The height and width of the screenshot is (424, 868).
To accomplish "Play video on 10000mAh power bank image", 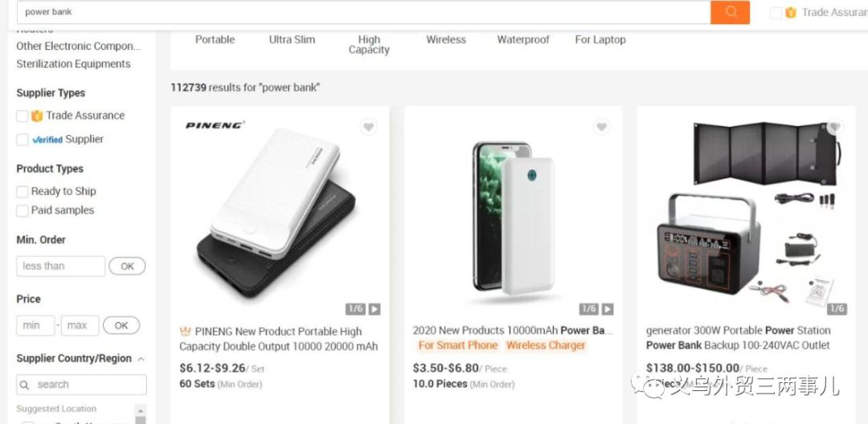I will coord(608,309).
